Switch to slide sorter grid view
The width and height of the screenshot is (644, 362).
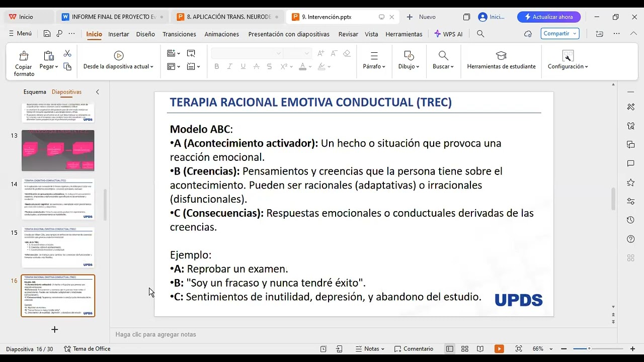pos(465,349)
